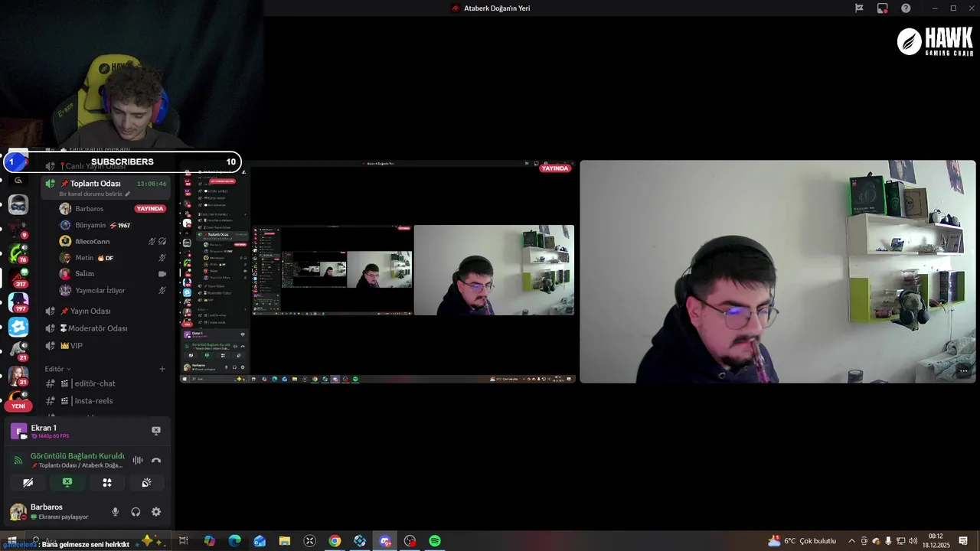
Task: Click YAYINDA badge on stream tile
Action: 555,168
